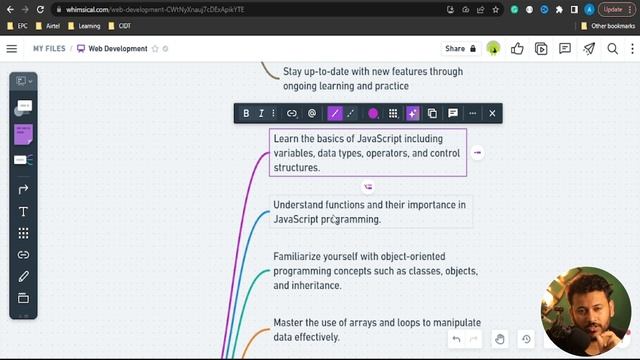The image size is (640, 360).
Task: Start presentation mode
Action: [x=541, y=49]
